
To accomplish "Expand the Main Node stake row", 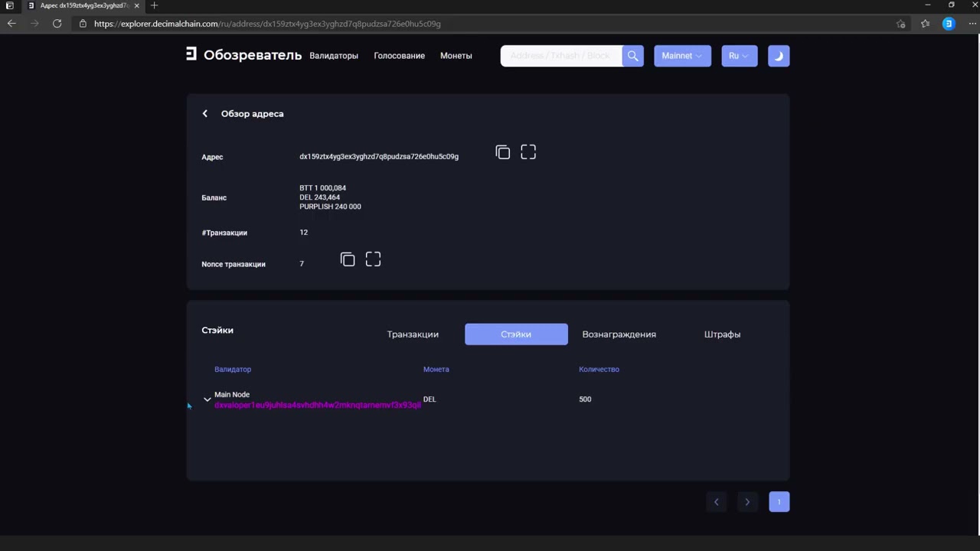I will 207,399.
